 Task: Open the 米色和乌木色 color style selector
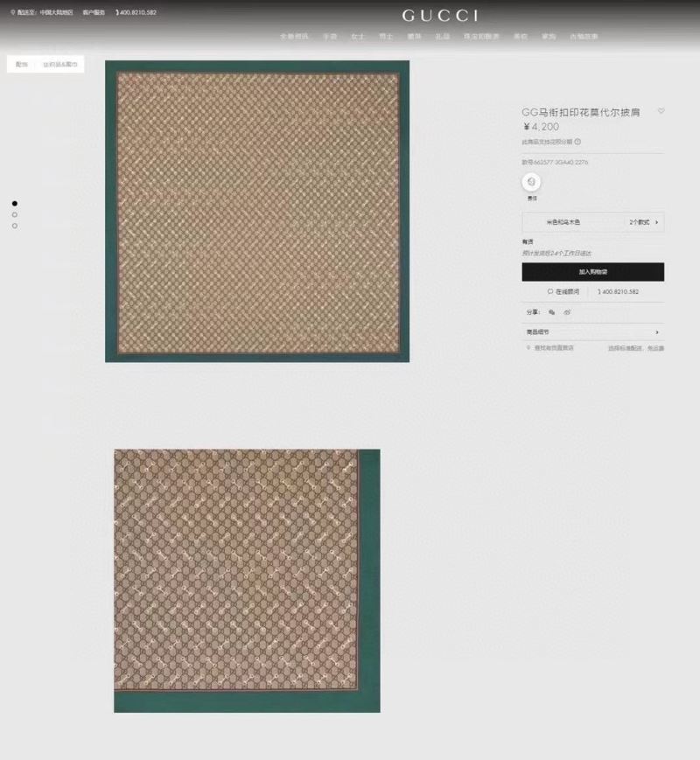coord(592,222)
